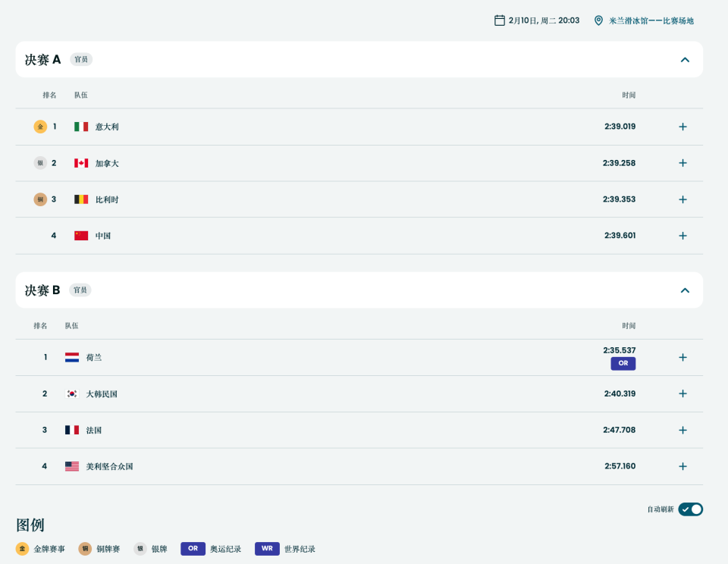Click the time 2:57.160

point(620,466)
